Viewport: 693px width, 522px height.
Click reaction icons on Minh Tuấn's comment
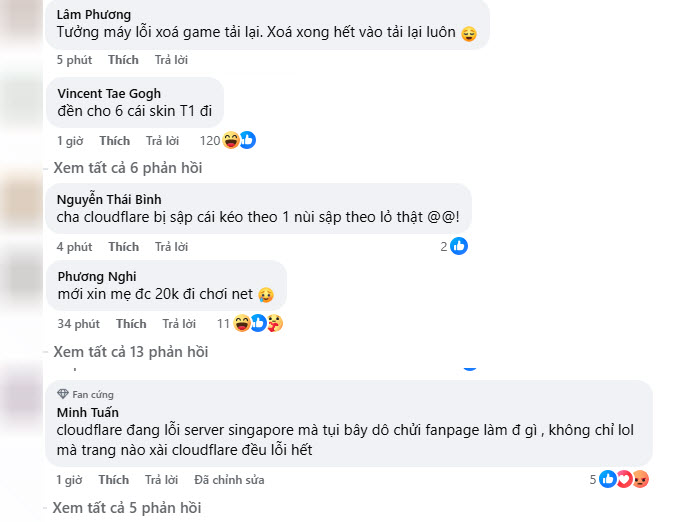pyautogui.click(x=625, y=479)
